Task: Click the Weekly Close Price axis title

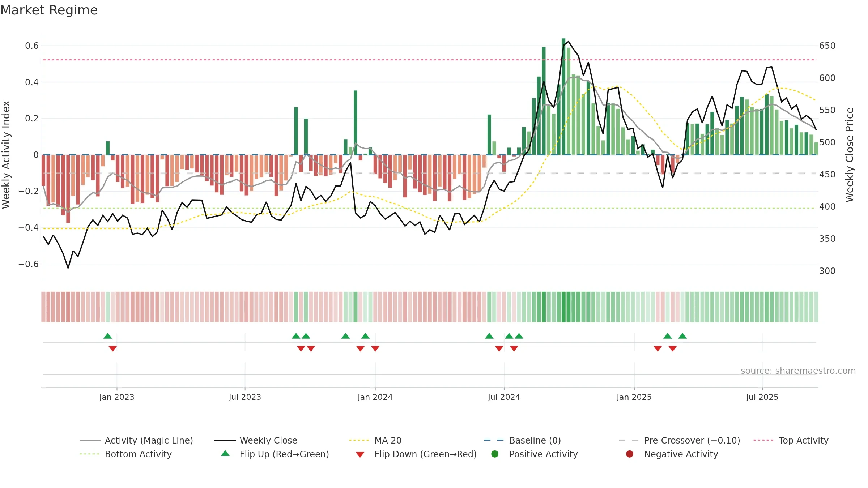Action: point(850,155)
